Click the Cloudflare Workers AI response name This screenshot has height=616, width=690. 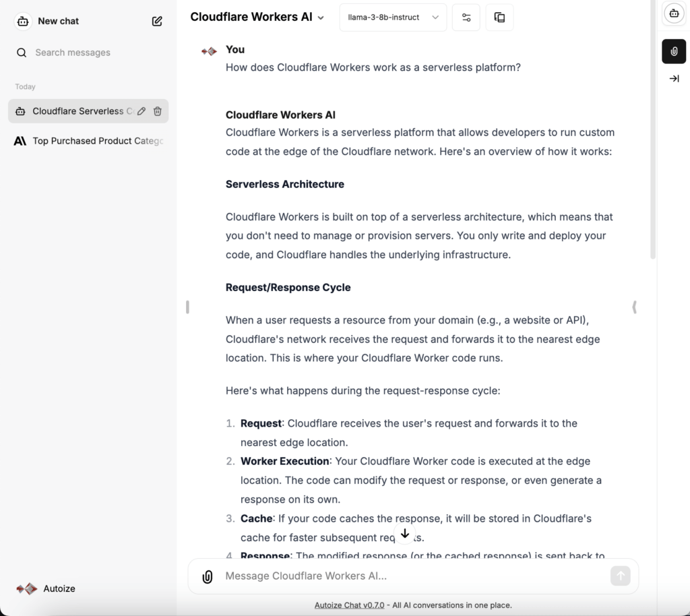click(x=280, y=115)
